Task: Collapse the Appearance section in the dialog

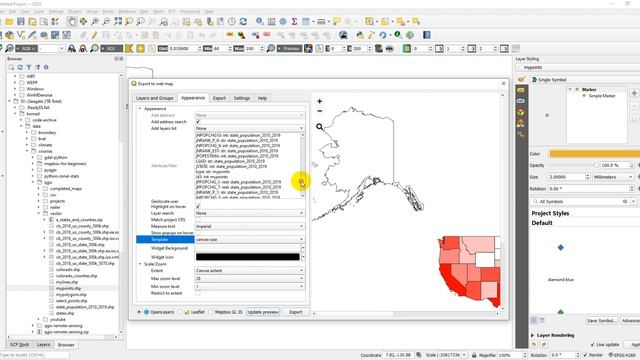Action: [140, 109]
